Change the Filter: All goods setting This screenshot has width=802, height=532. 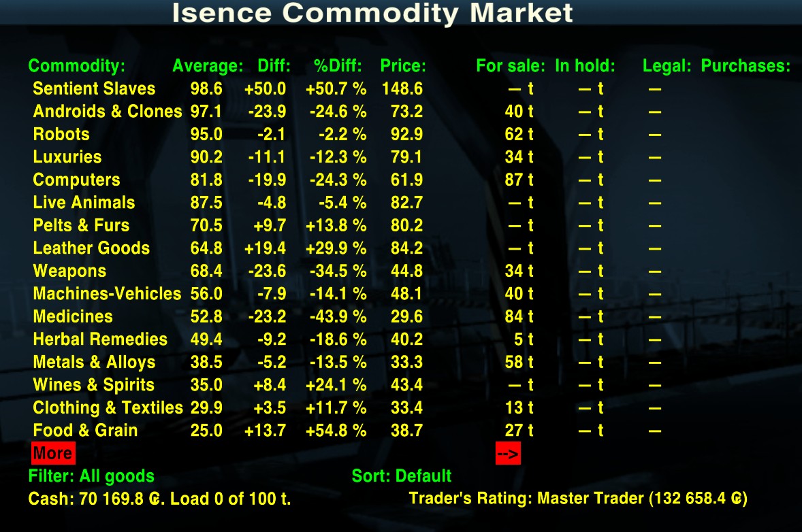tap(91, 476)
